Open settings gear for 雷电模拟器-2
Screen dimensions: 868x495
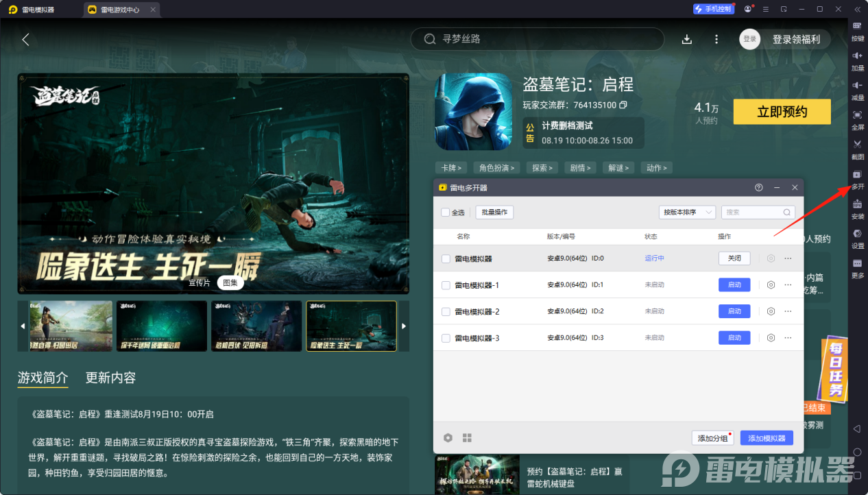coord(771,311)
